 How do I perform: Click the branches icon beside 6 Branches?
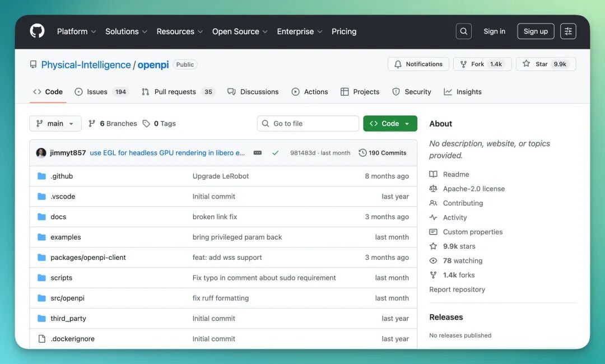pyautogui.click(x=92, y=123)
